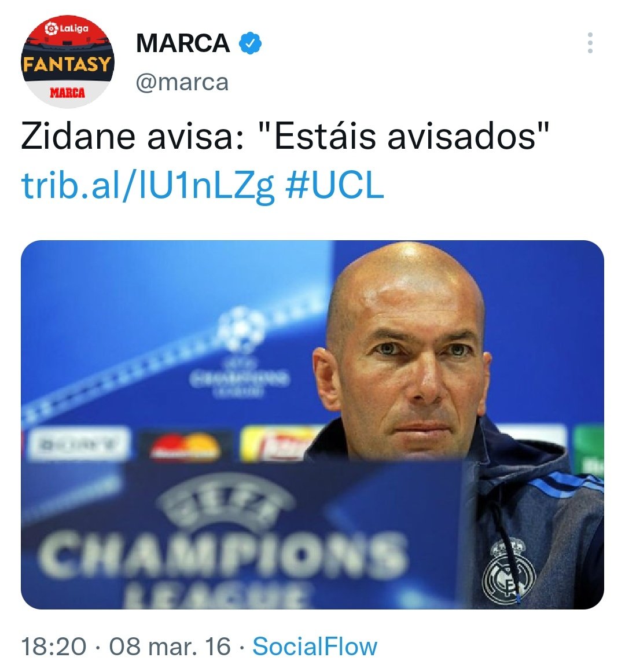Viewport: 625px width, 672px height.
Task: Click the blue verified badge
Action: [x=250, y=43]
